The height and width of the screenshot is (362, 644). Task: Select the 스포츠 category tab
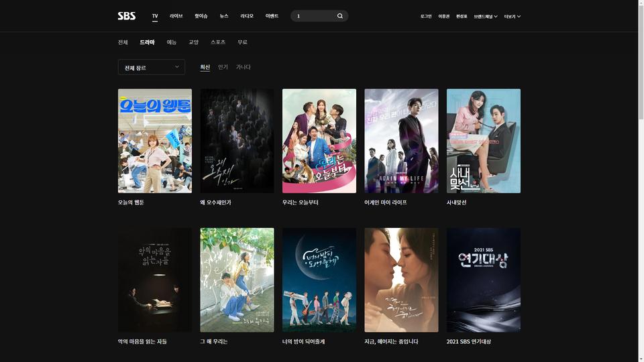[x=218, y=42]
